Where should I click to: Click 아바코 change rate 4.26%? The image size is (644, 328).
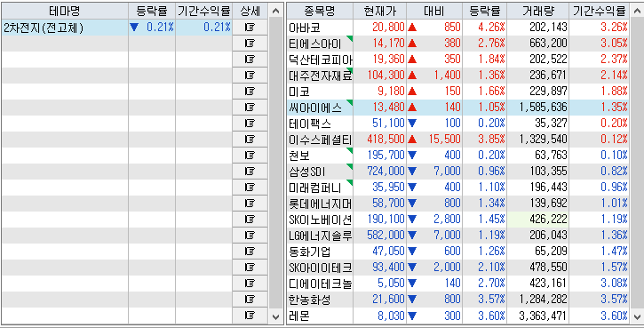click(x=491, y=28)
